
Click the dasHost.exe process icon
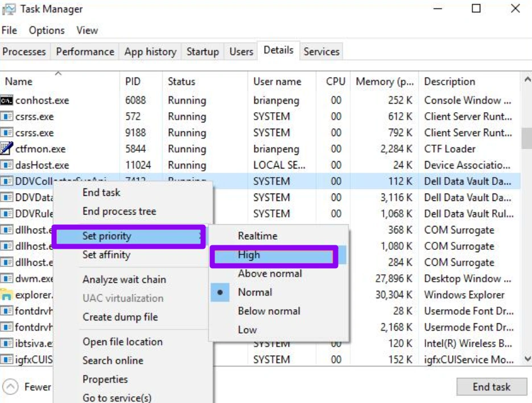[7, 166]
